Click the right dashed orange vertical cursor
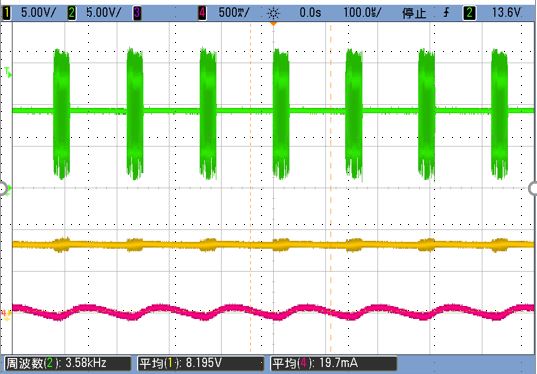 pos(330,188)
